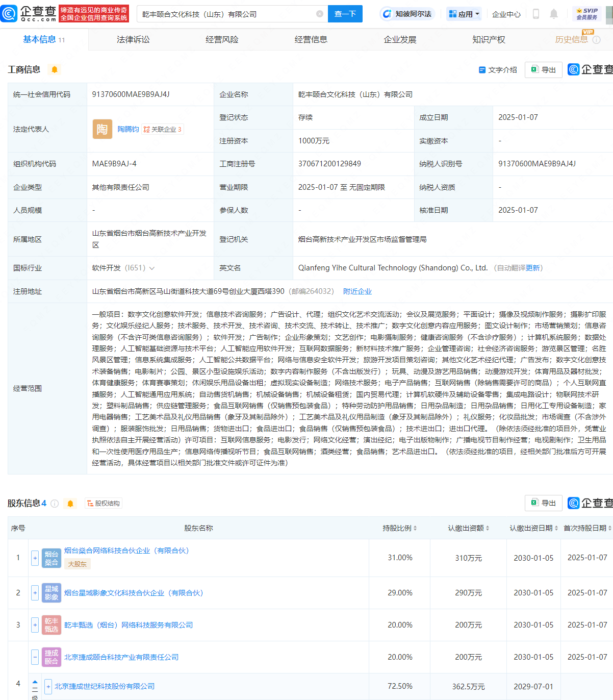The height and width of the screenshot is (700, 613).
Task: Click the info icon next to 股东信息
Action: coord(55,504)
